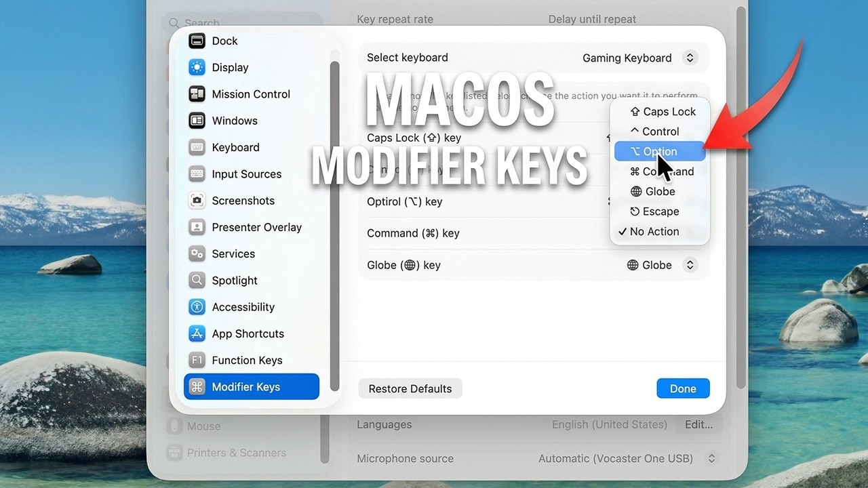Choose Caps Lock from the popup menu
The height and width of the screenshot is (488, 868).
tap(660, 112)
